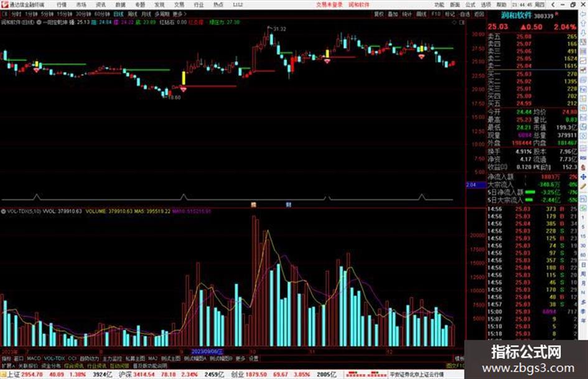The height and width of the screenshot is (379, 588).
Task: Click the 上证 index in status bar
Action: (x=13, y=374)
